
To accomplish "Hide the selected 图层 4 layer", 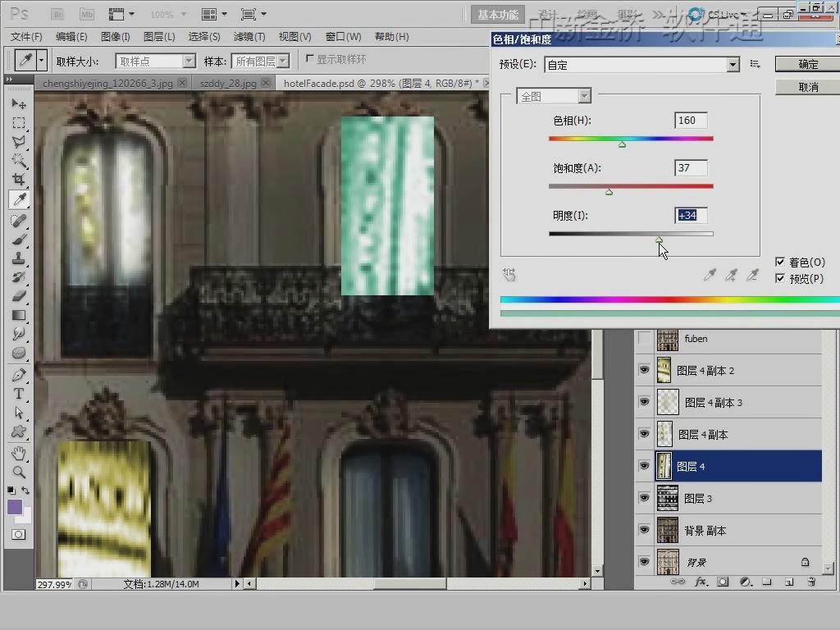I will [x=644, y=466].
